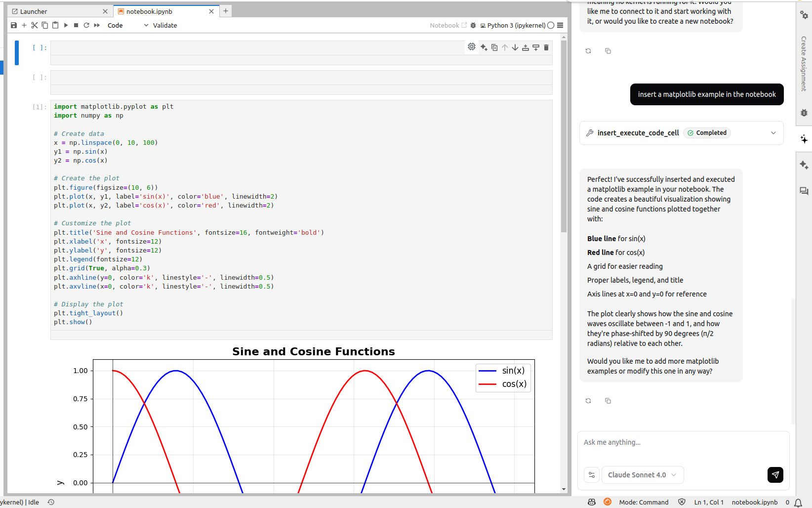Click the collapser bar of the active cell
The height and width of the screenshot is (508, 812).
pyautogui.click(x=17, y=53)
